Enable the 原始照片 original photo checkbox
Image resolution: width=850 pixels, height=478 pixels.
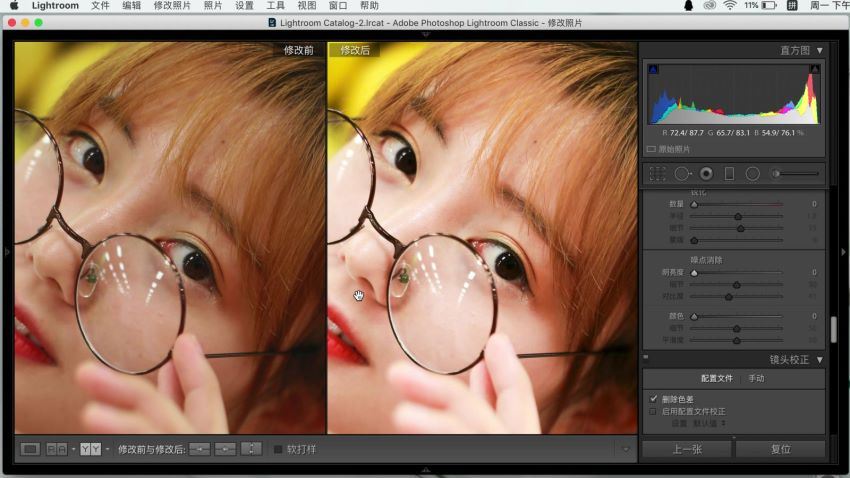tap(651, 149)
